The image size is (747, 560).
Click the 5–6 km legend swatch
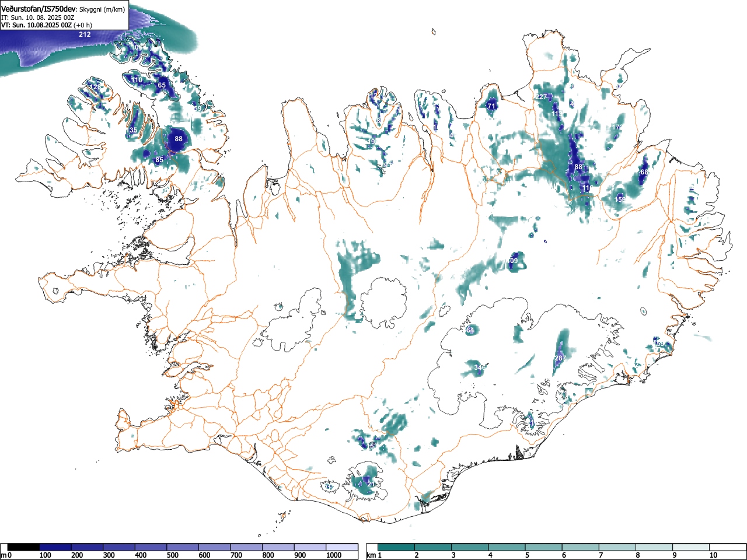(x=544, y=547)
